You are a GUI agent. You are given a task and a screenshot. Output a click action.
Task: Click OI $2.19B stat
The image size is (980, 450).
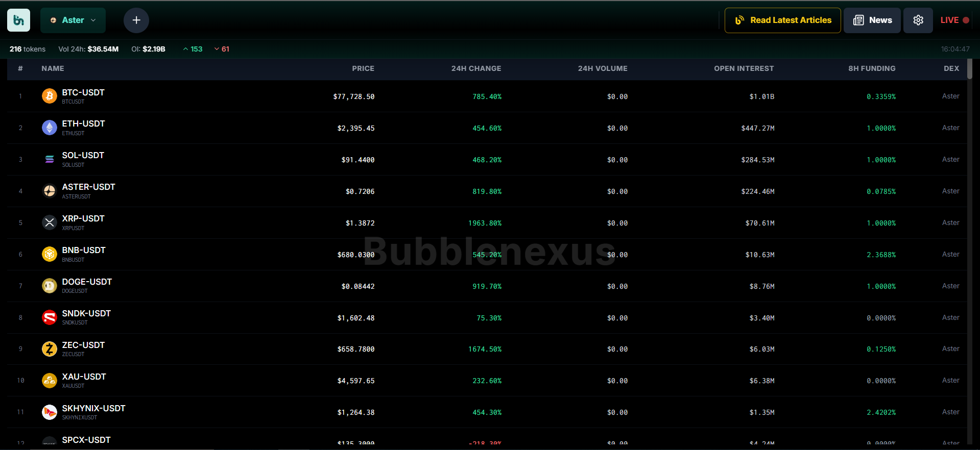click(x=148, y=49)
